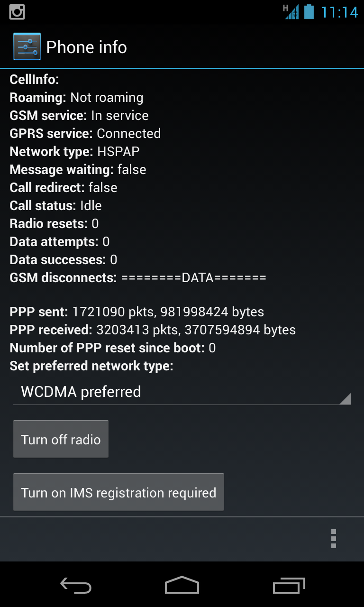Tap the Instagram notification icon in status bar
This screenshot has height=607, width=364.
click(x=17, y=12)
